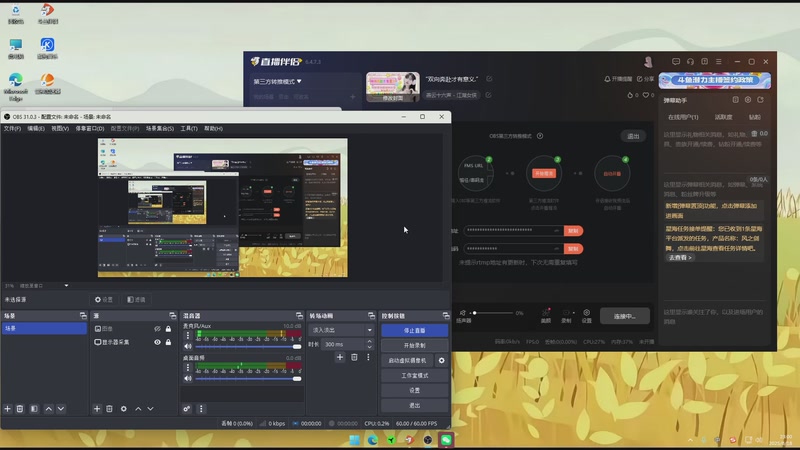The width and height of the screenshot is (800, 450).
Task: Open settings gear in streaming companion bottom bar
Action: click(x=587, y=315)
